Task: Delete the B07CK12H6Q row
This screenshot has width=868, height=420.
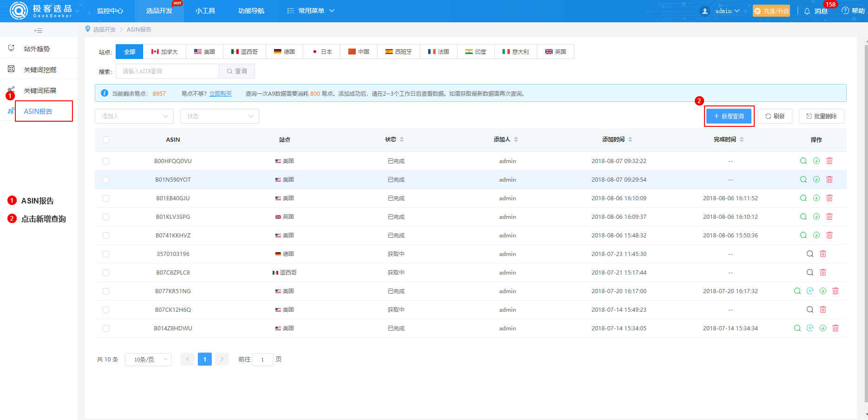Action: point(823,309)
